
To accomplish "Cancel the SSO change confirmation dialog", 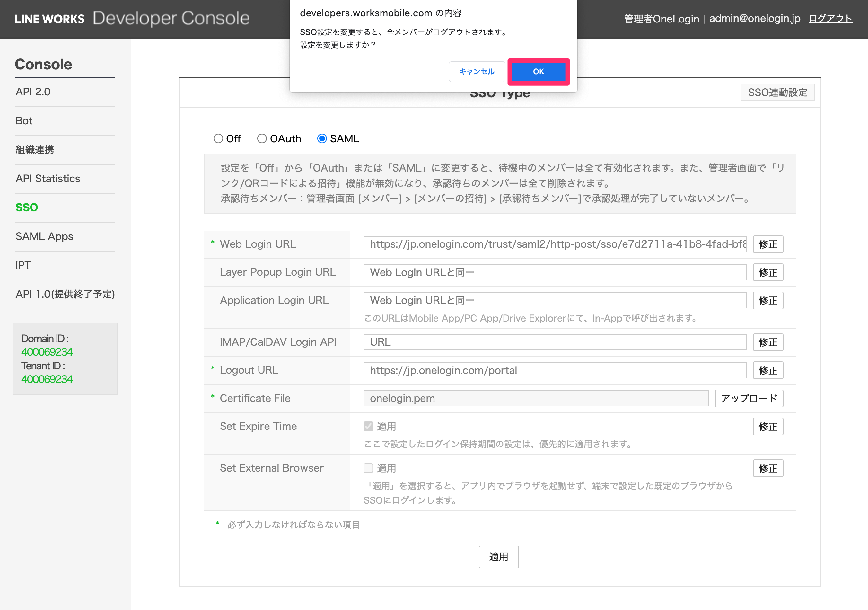I will [x=477, y=72].
